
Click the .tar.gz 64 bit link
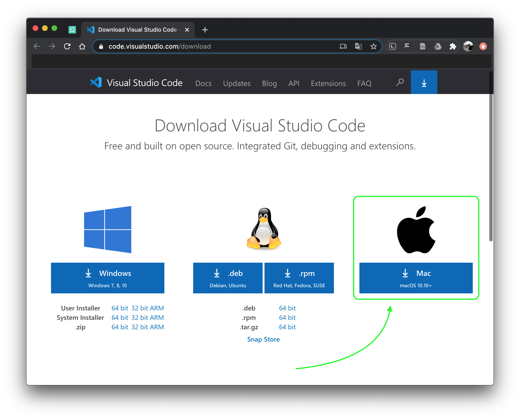point(287,327)
